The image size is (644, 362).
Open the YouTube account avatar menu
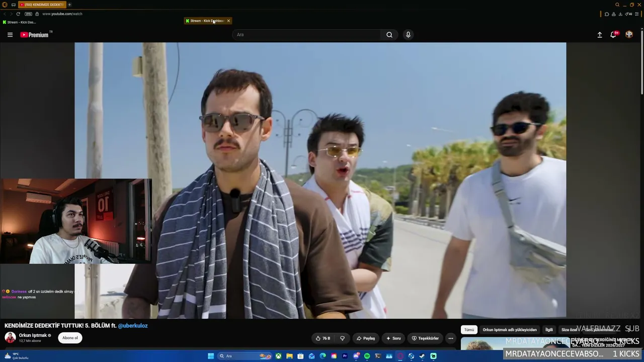pos(629,35)
